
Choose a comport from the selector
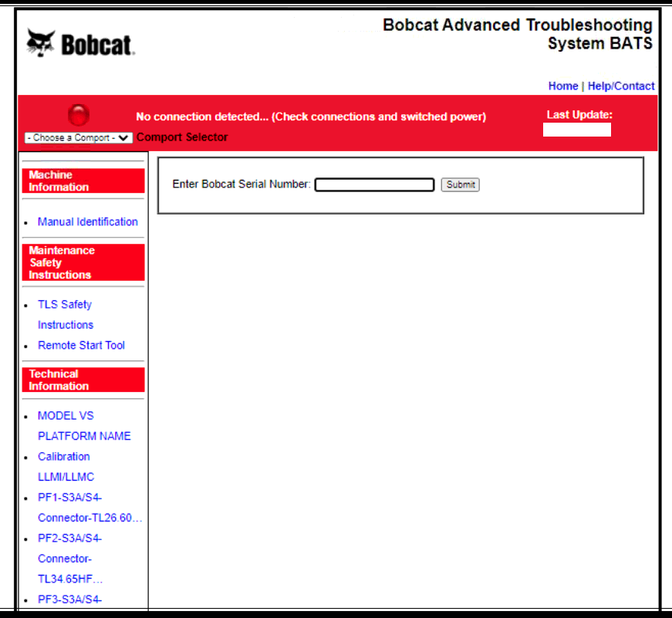77,137
